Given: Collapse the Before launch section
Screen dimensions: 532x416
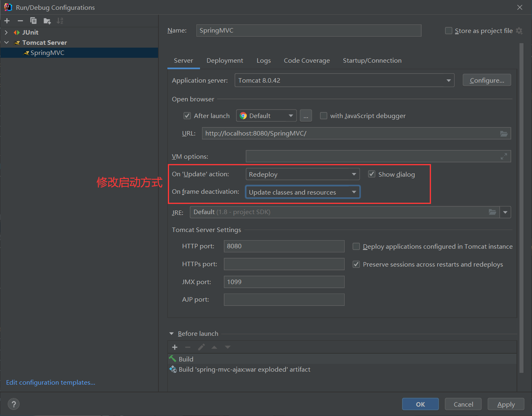Looking at the screenshot, I should [x=171, y=334].
